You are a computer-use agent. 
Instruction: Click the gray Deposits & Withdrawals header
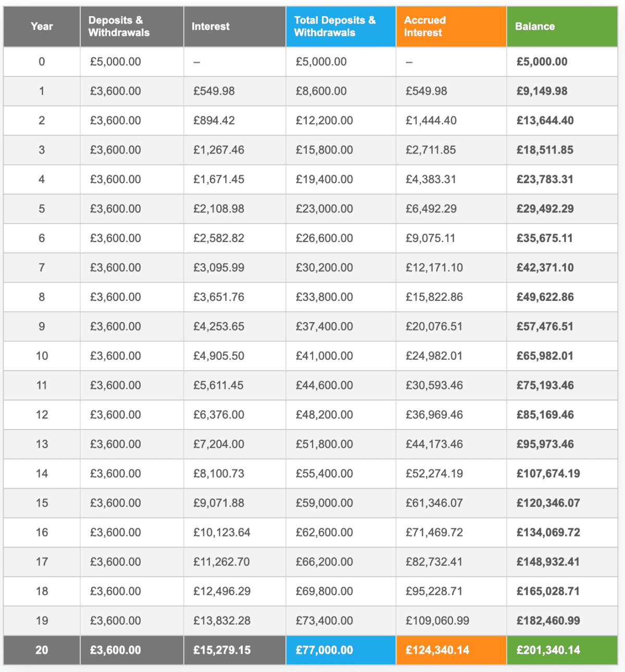[119, 27]
